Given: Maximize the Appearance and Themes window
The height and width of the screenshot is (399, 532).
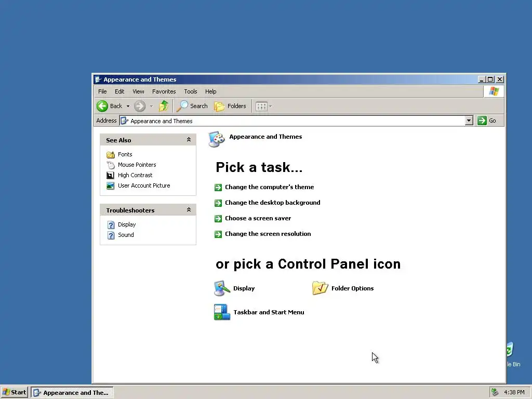Looking at the screenshot, I should click(x=490, y=79).
